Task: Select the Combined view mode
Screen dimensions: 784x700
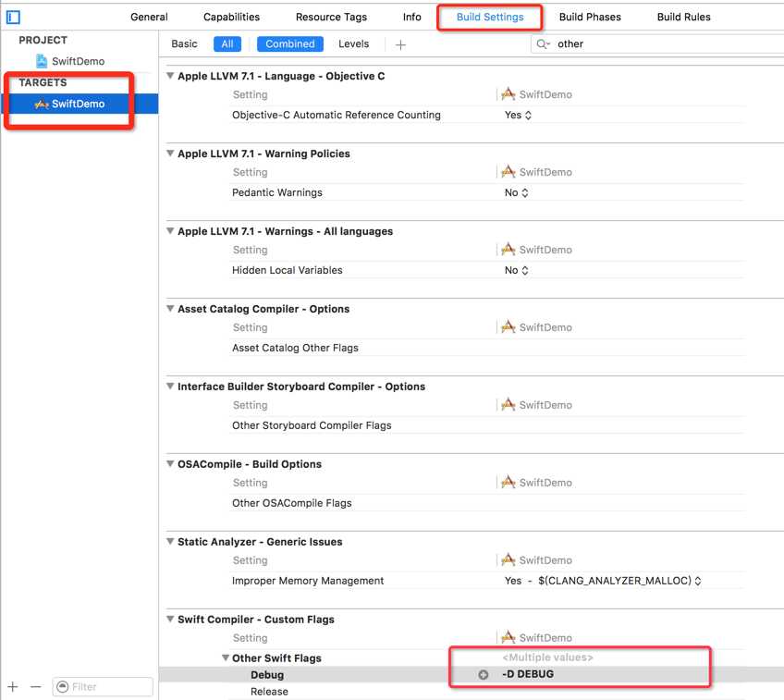Action: coord(290,44)
